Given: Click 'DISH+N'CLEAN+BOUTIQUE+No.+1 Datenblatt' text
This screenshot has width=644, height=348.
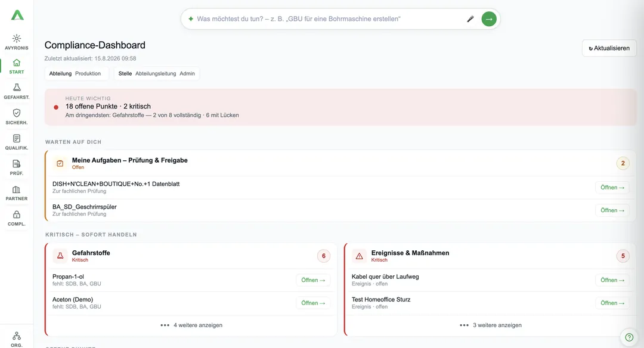Looking at the screenshot, I should [x=116, y=184].
